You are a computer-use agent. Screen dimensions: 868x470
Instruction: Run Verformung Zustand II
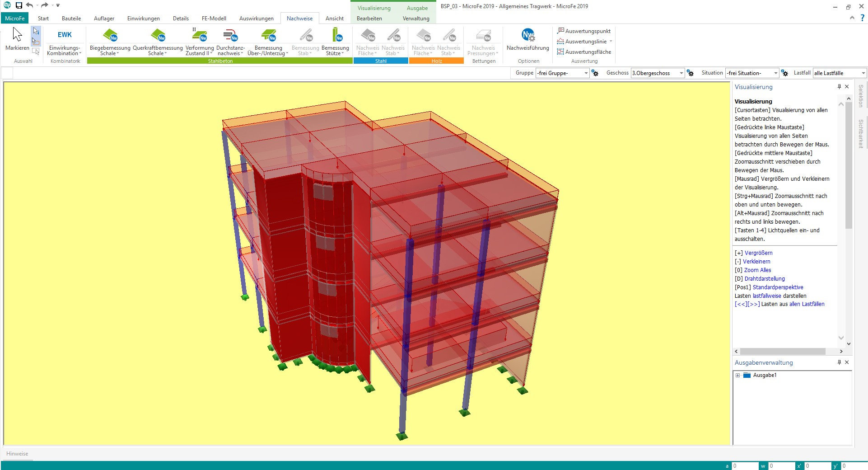(x=200, y=42)
